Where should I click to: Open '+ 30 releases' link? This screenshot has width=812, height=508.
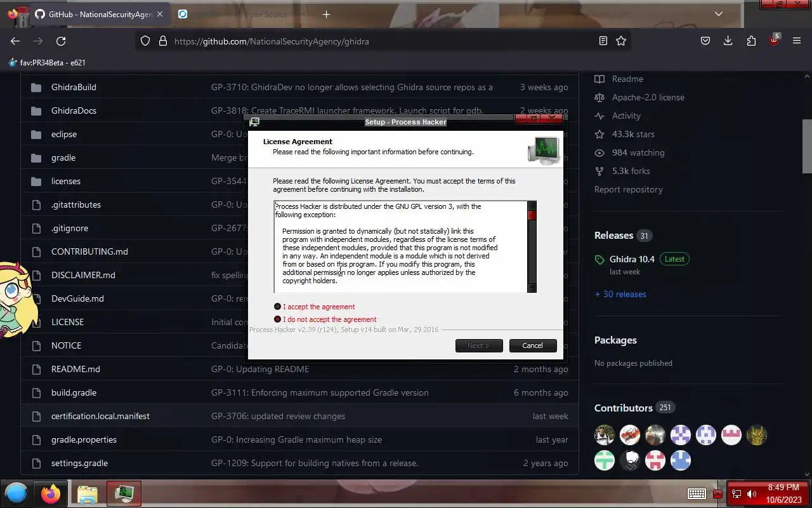tap(620, 294)
